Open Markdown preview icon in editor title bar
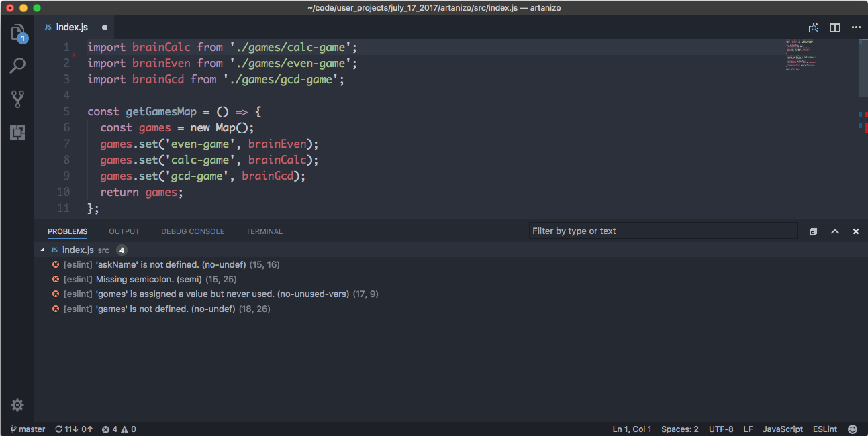Image resolution: width=868 pixels, height=436 pixels. (x=814, y=28)
